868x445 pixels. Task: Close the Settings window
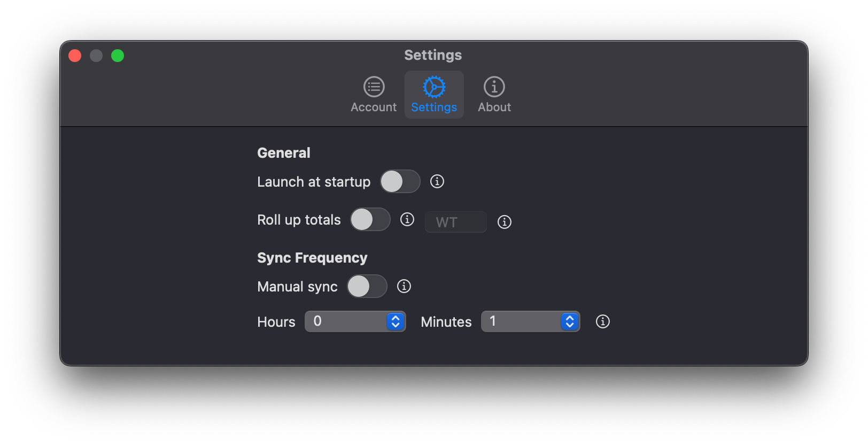(75, 56)
